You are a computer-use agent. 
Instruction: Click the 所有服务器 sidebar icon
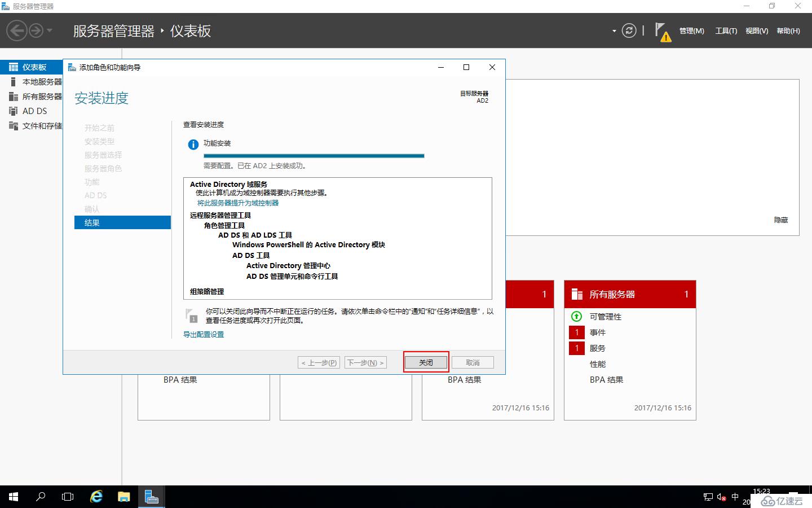point(14,97)
